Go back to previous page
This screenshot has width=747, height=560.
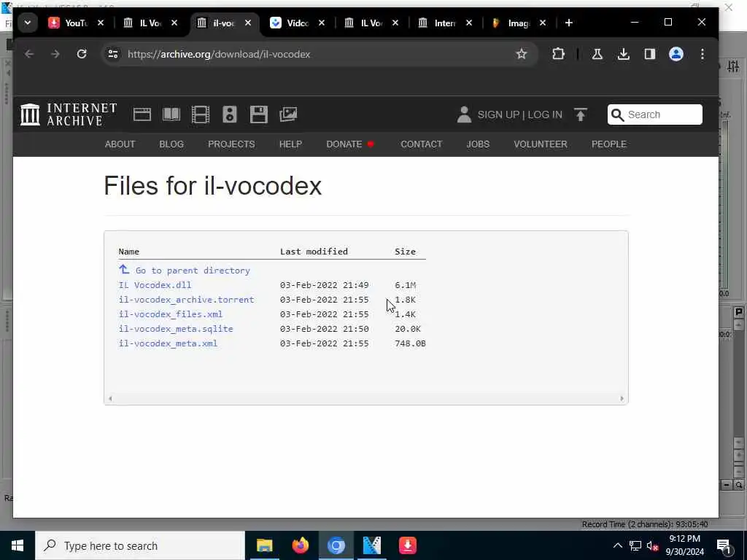click(29, 54)
